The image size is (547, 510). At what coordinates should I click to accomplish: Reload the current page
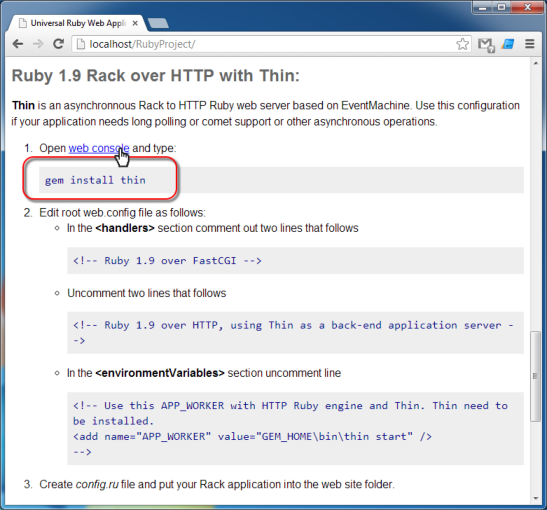pos(58,44)
